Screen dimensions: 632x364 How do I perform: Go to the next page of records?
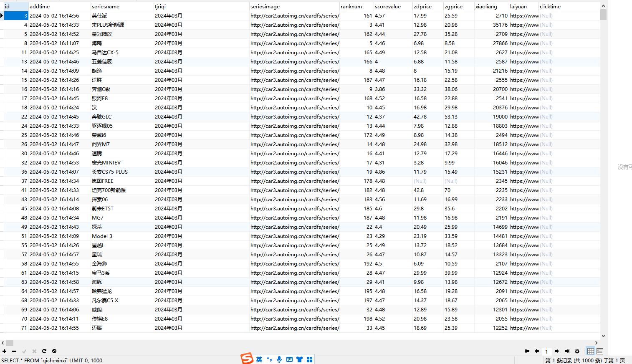[x=557, y=351]
